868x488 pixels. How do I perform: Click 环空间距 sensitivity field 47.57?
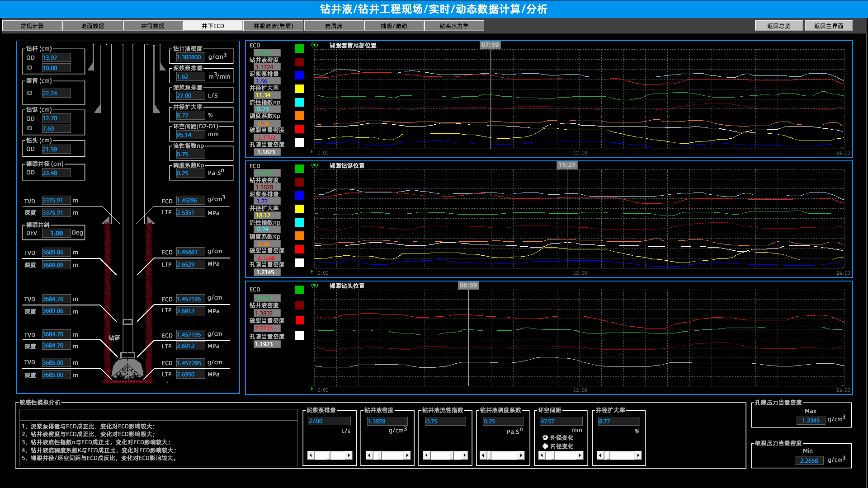(x=561, y=421)
